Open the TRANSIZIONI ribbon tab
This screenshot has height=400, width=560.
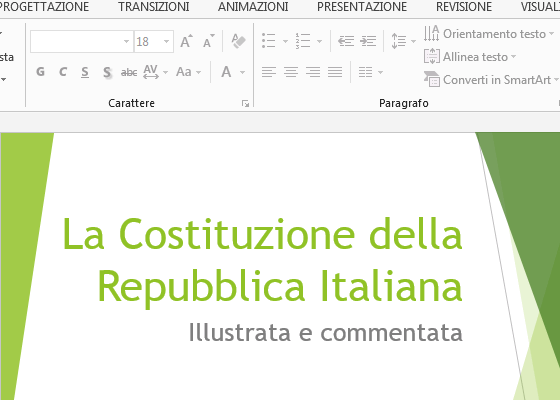click(154, 7)
